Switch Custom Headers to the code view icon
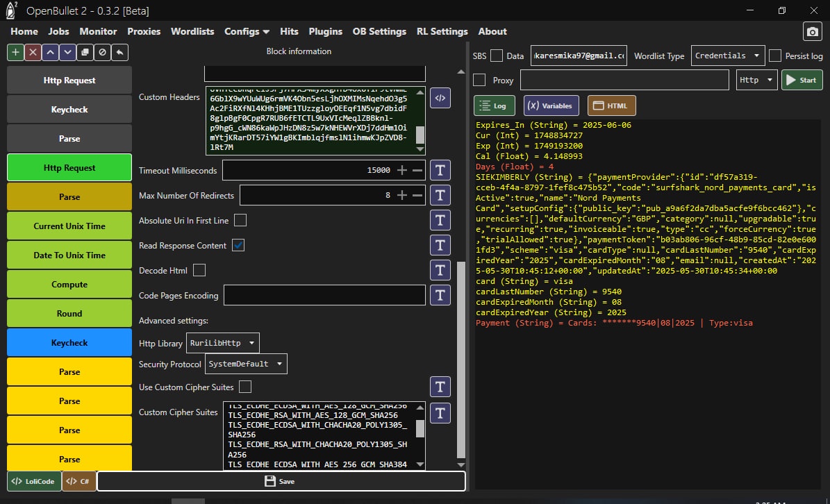830x504 pixels. (440, 98)
